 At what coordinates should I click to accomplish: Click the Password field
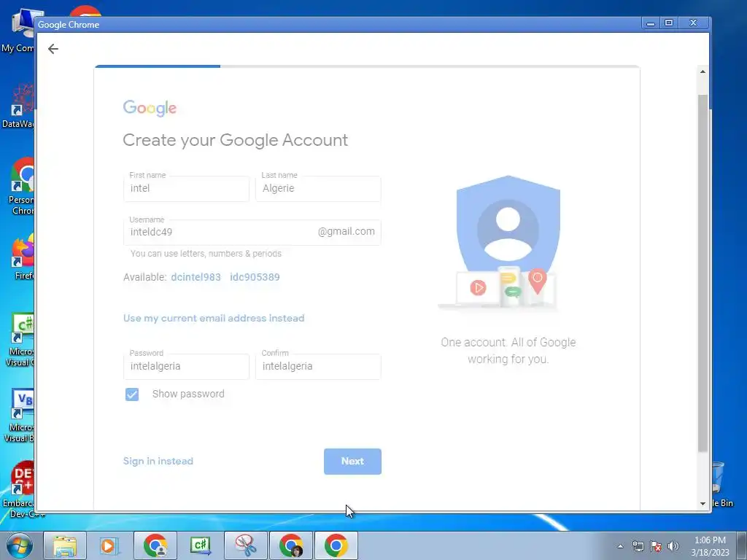pos(186,367)
